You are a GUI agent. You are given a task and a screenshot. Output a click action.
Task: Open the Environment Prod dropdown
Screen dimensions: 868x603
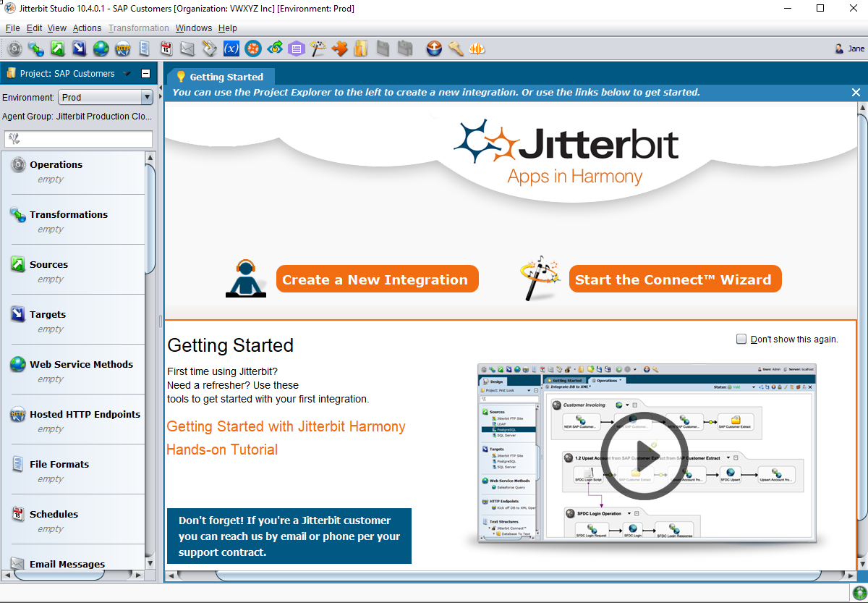[147, 97]
